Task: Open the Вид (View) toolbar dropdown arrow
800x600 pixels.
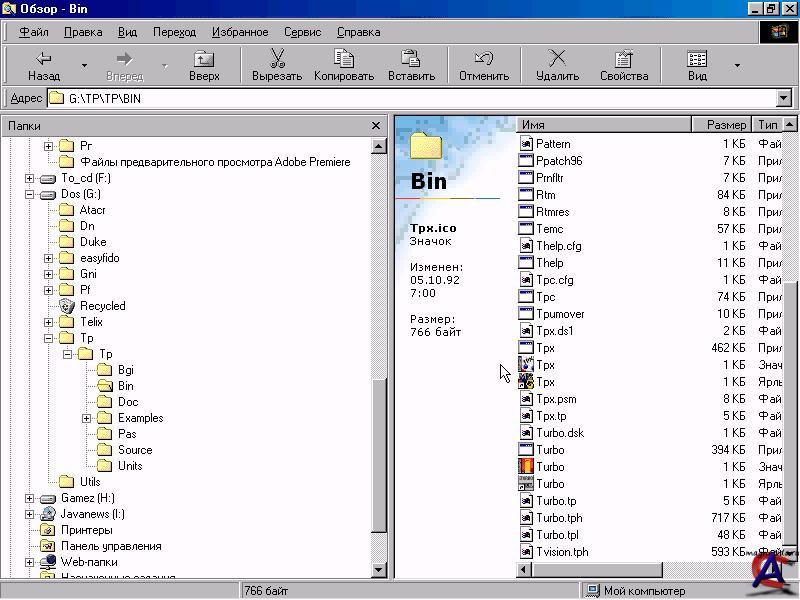Action: [737, 66]
